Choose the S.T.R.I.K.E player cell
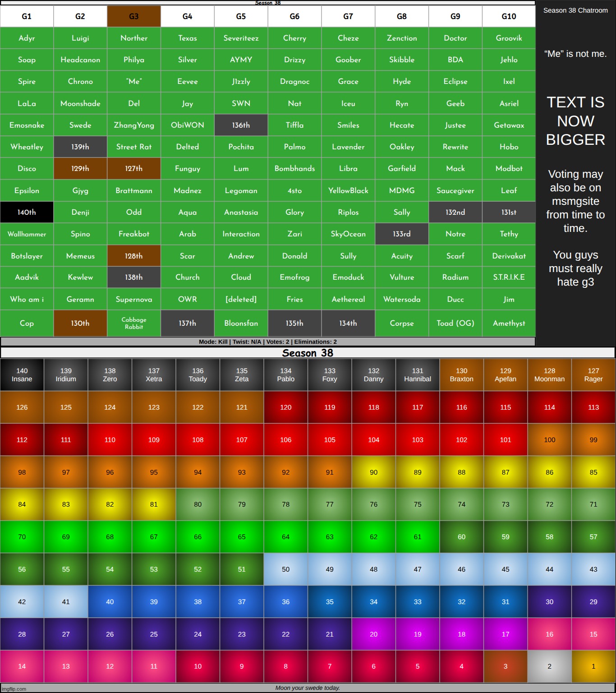Screen dimensions: 616x693 (509, 277)
